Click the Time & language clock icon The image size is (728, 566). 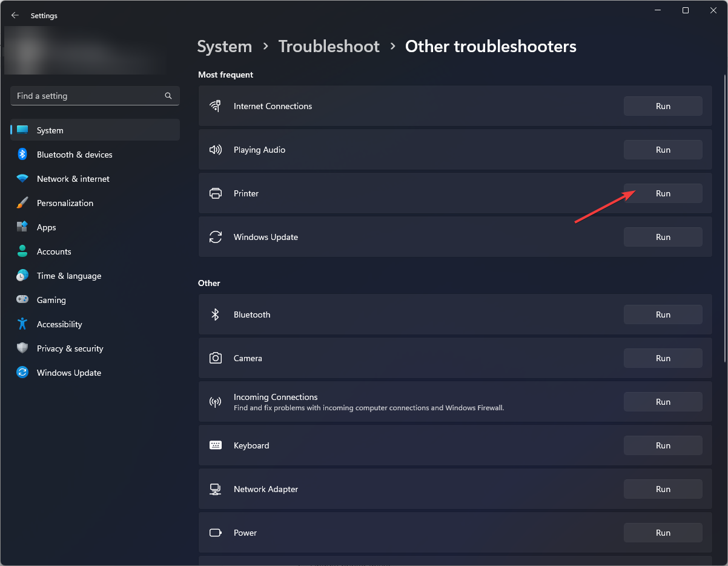coord(22,276)
